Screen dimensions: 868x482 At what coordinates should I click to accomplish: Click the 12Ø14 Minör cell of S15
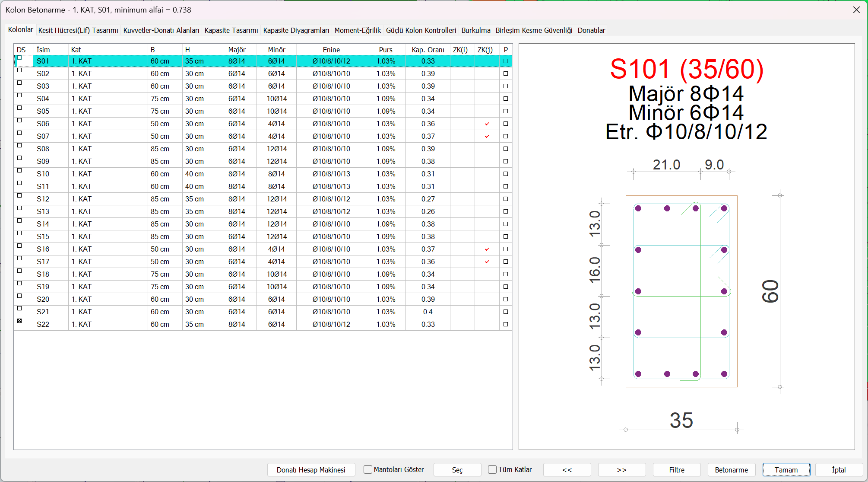276,236
